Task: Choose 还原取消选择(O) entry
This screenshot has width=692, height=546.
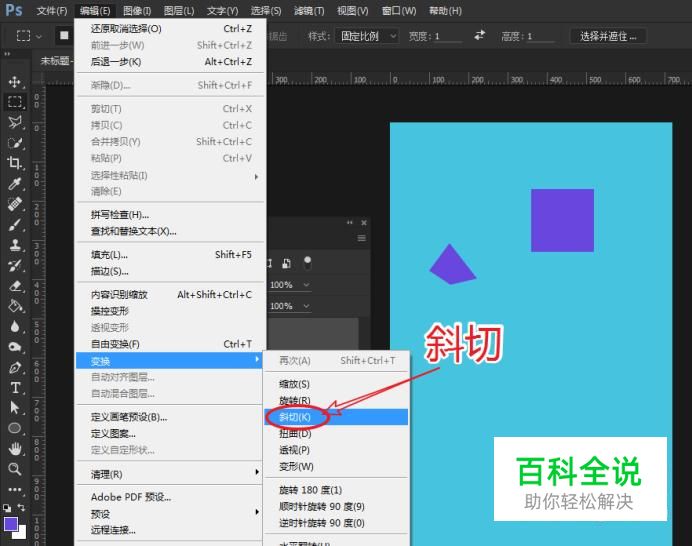Action: [x=171, y=29]
